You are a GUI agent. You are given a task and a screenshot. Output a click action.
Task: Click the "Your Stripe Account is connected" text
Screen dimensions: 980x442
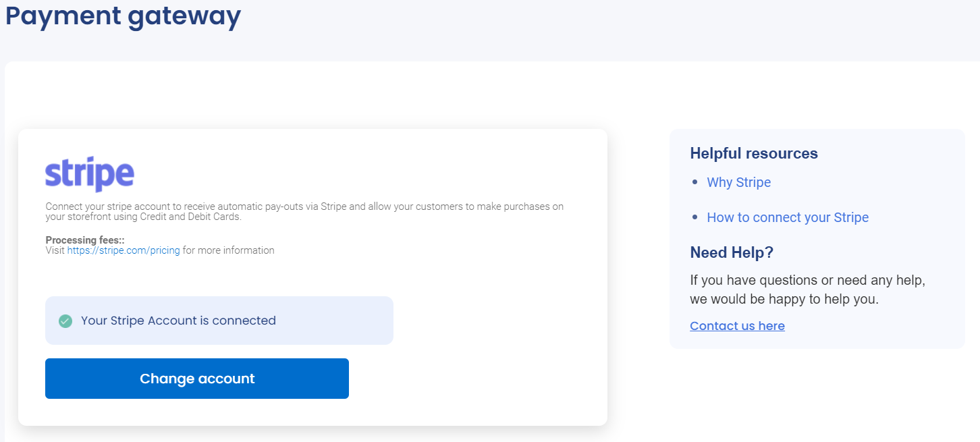click(x=178, y=321)
